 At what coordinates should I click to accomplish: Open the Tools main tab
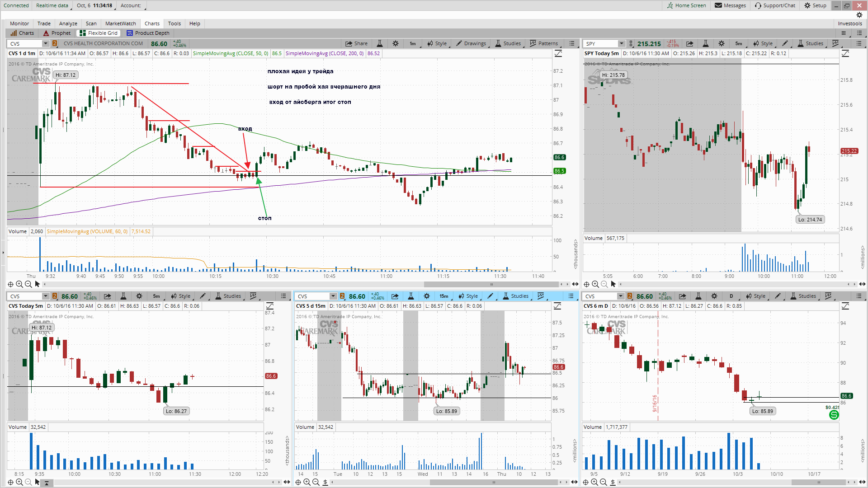tap(175, 23)
